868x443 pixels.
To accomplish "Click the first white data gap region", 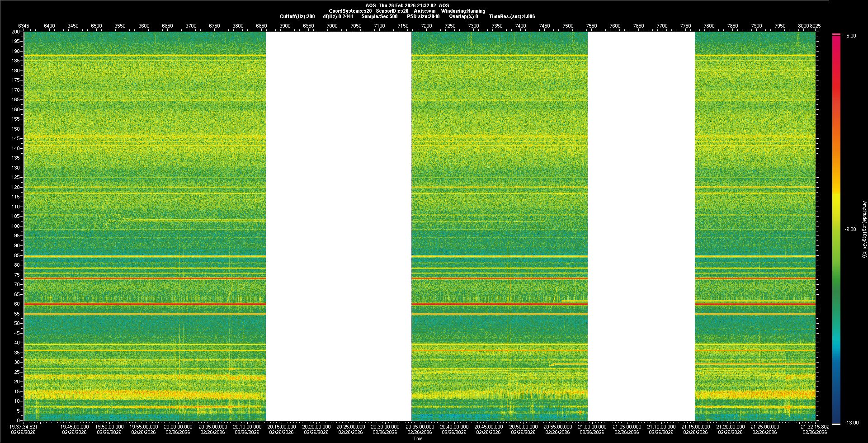I will 339,226.
